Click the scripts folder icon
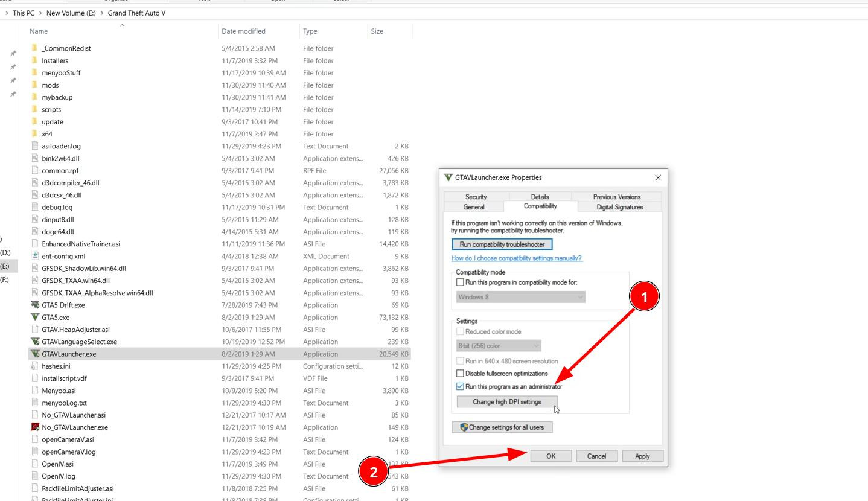Viewport: 868px width, 501px height. (x=34, y=109)
